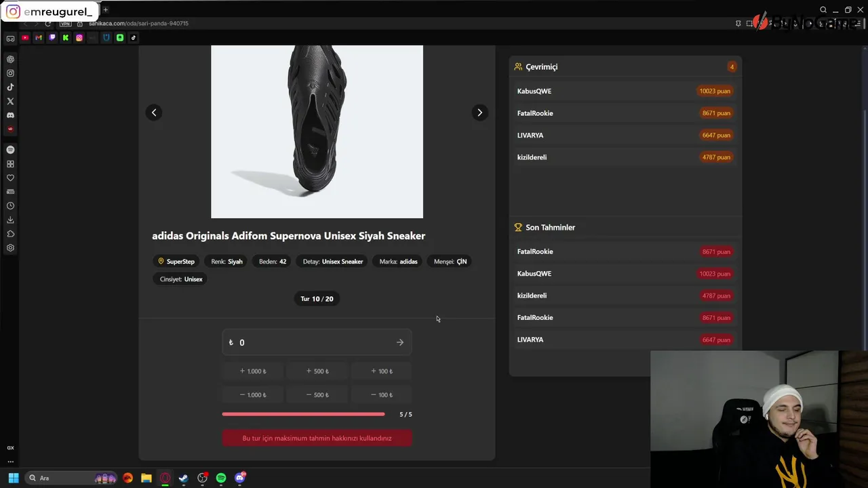
Task: Open OBS Studio from the taskbar
Action: pyautogui.click(x=202, y=478)
